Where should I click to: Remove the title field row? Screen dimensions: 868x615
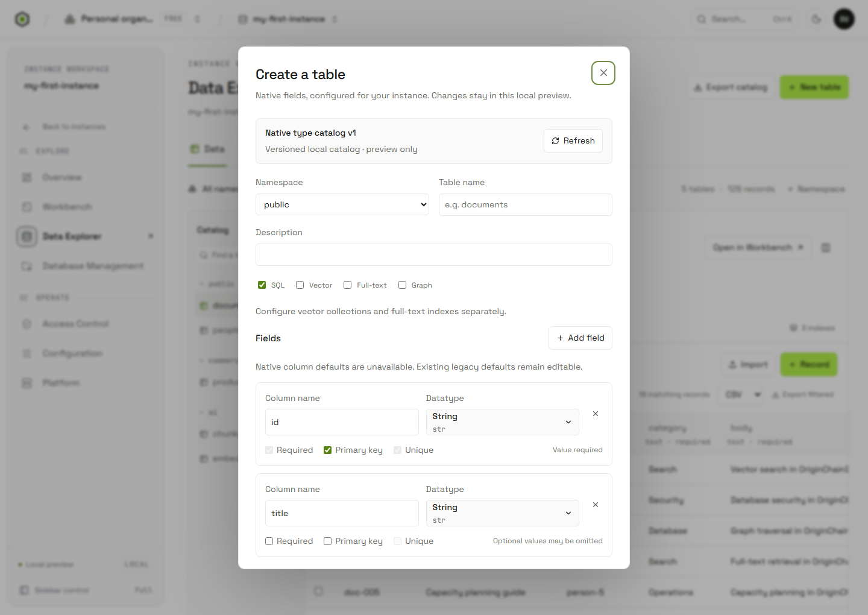click(x=595, y=505)
